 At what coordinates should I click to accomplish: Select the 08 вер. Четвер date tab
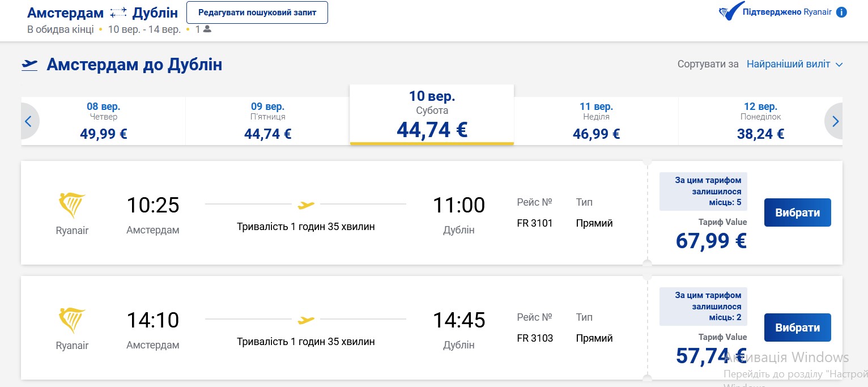pos(104,121)
